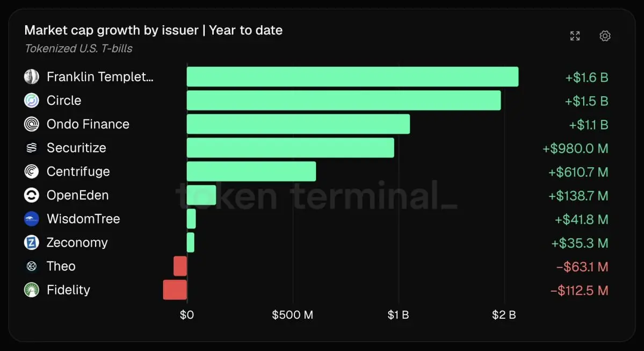This screenshot has height=351, width=644.
Task: Click the WisdomTree logo icon
Action: point(32,219)
